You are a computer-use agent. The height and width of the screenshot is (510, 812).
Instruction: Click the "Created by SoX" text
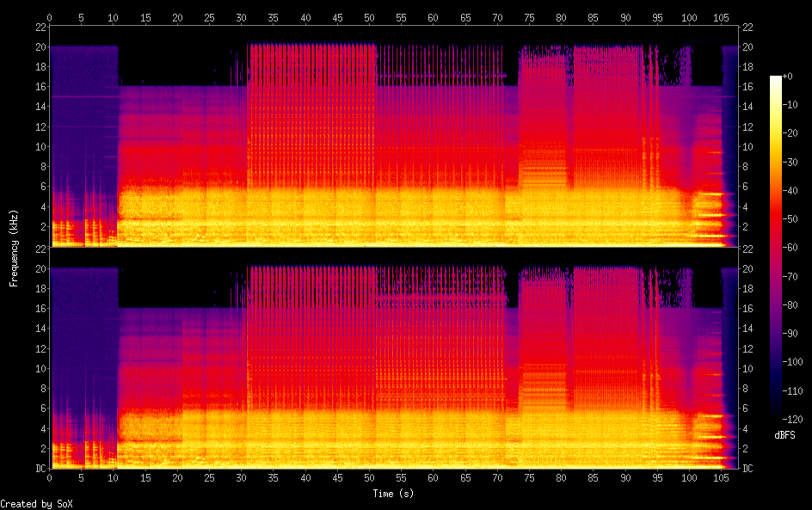(x=36, y=504)
